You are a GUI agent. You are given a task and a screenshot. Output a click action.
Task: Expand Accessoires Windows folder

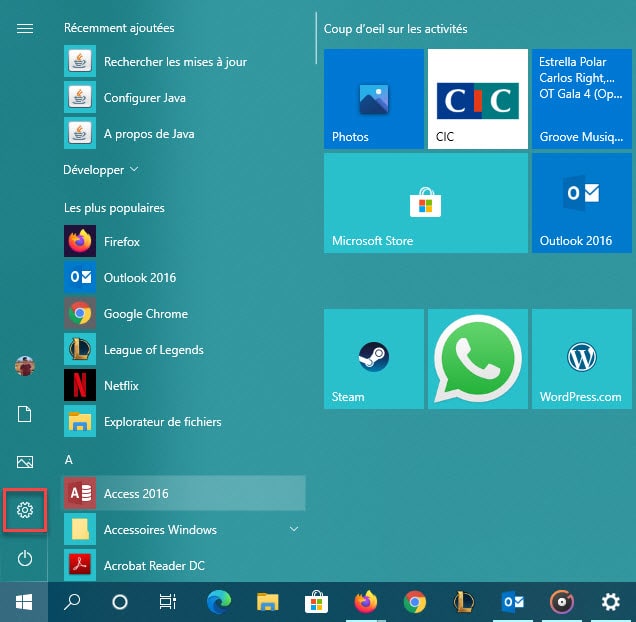[185, 529]
